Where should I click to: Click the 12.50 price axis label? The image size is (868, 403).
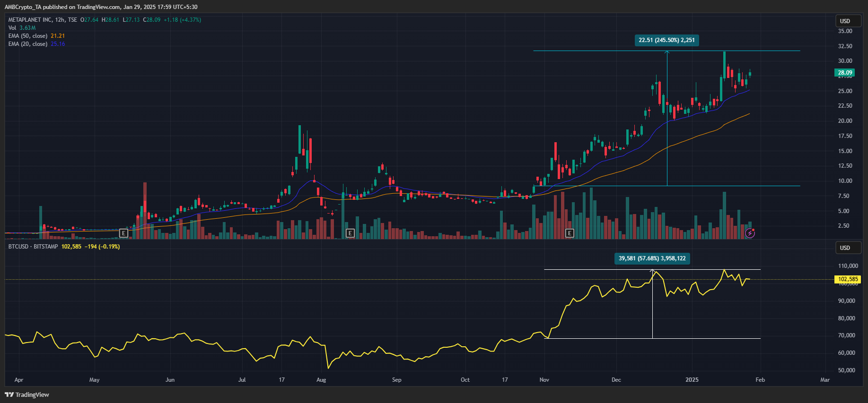coord(845,166)
